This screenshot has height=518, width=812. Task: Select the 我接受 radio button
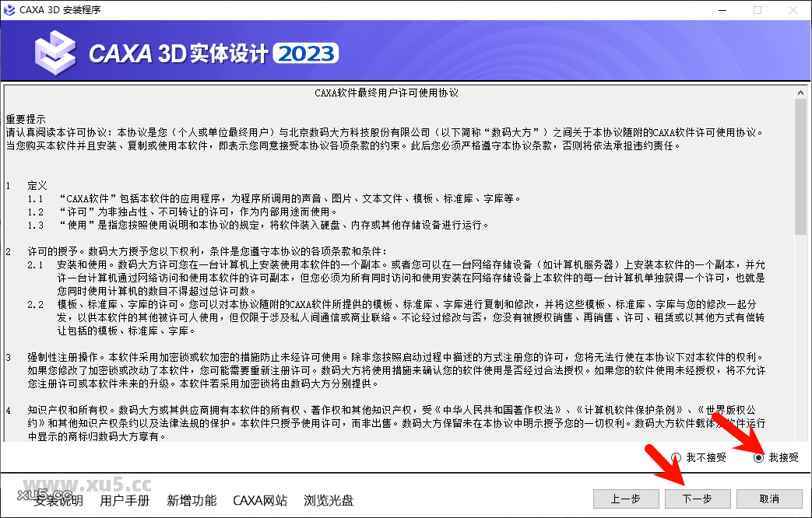[758, 459]
